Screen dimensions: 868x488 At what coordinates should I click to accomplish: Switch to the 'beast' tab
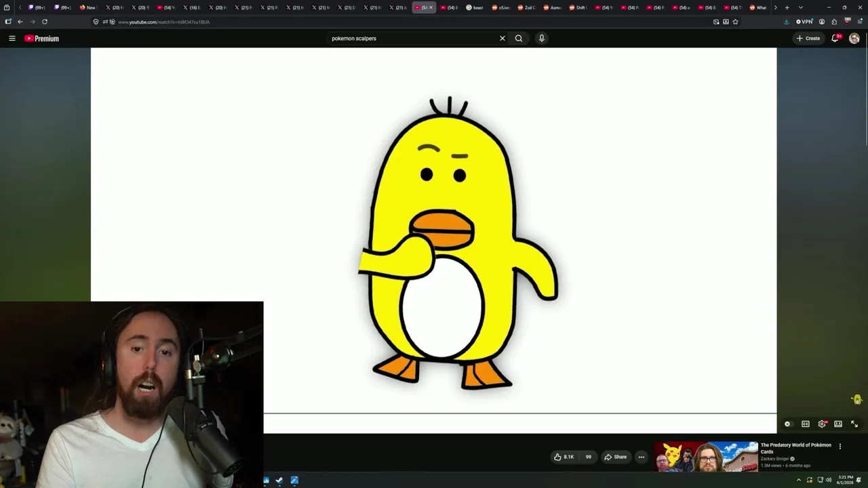pos(475,7)
